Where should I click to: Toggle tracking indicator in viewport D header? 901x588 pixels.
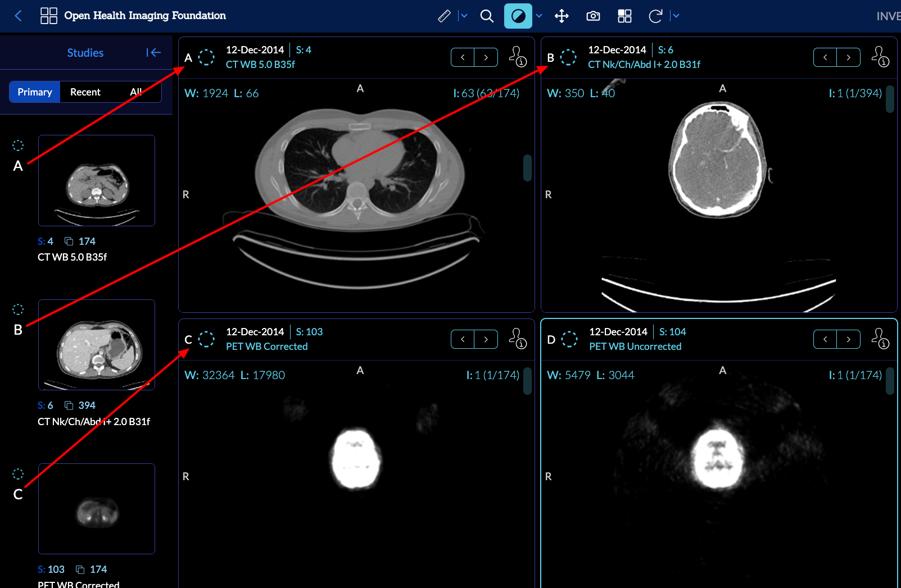click(569, 339)
